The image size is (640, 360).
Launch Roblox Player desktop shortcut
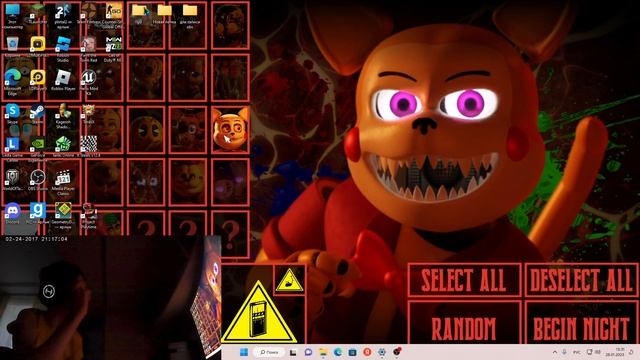[x=63, y=80]
